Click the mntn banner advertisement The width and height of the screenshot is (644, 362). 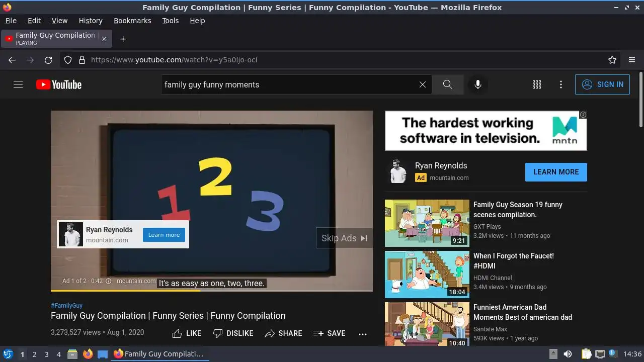coord(486,131)
